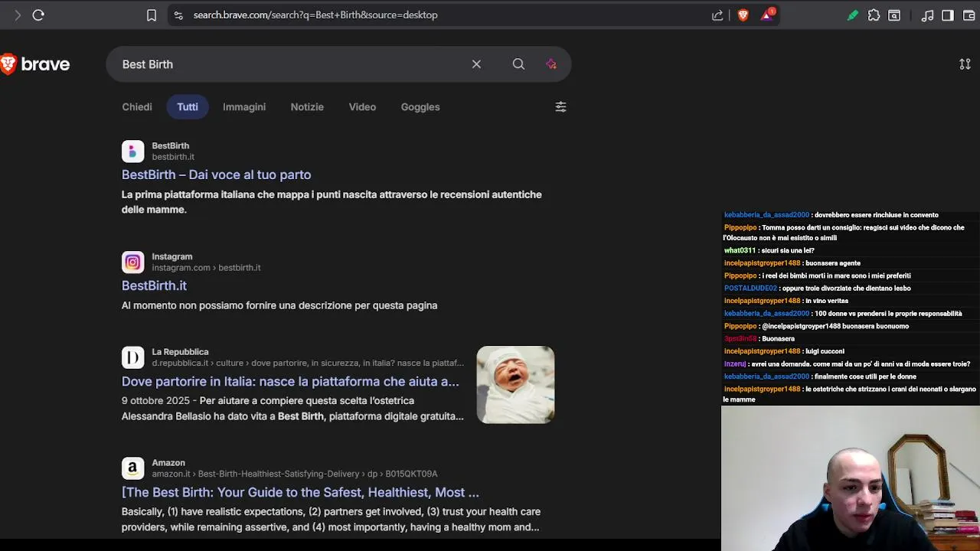Viewport: 980px width, 551px height.
Task: Switch to the Notizie tab
Action: pyautogui.click(x=307, y=107)
